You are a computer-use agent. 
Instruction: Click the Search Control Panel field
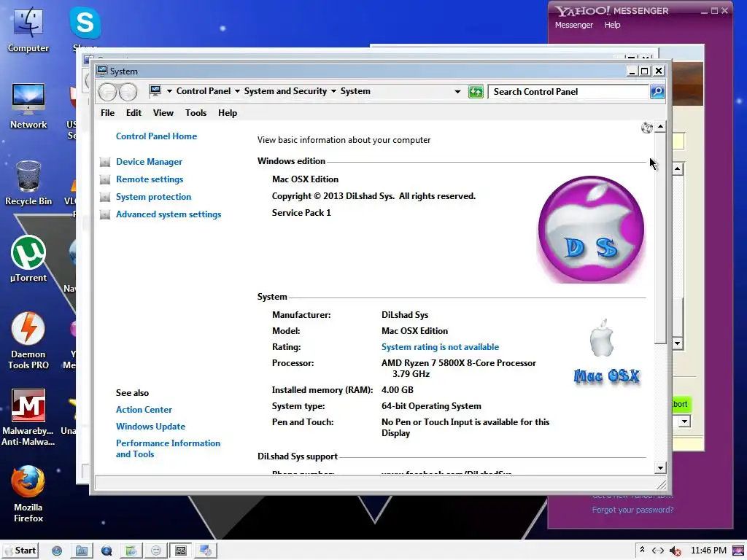pyautogui.click(x=569, y=91)
